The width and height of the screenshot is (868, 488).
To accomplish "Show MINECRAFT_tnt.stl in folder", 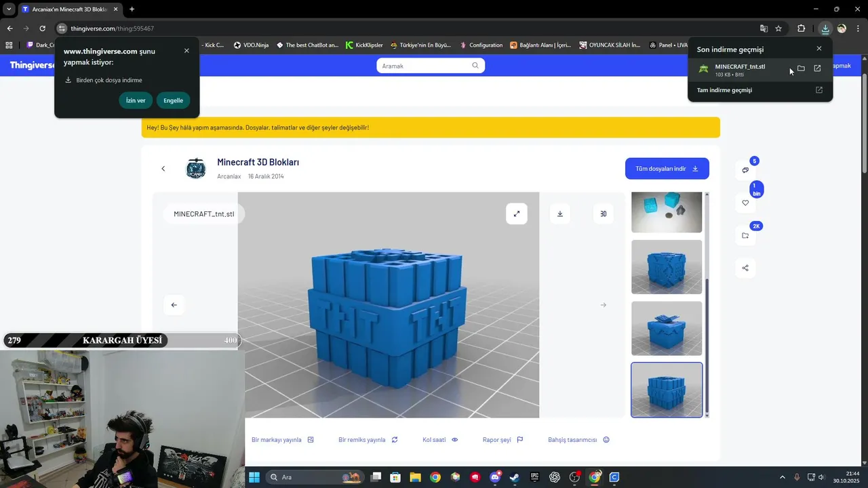I will [801, 68].
